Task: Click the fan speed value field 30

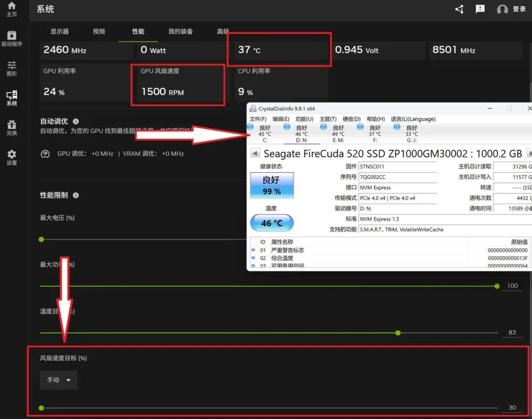Action: coord(512,408)
